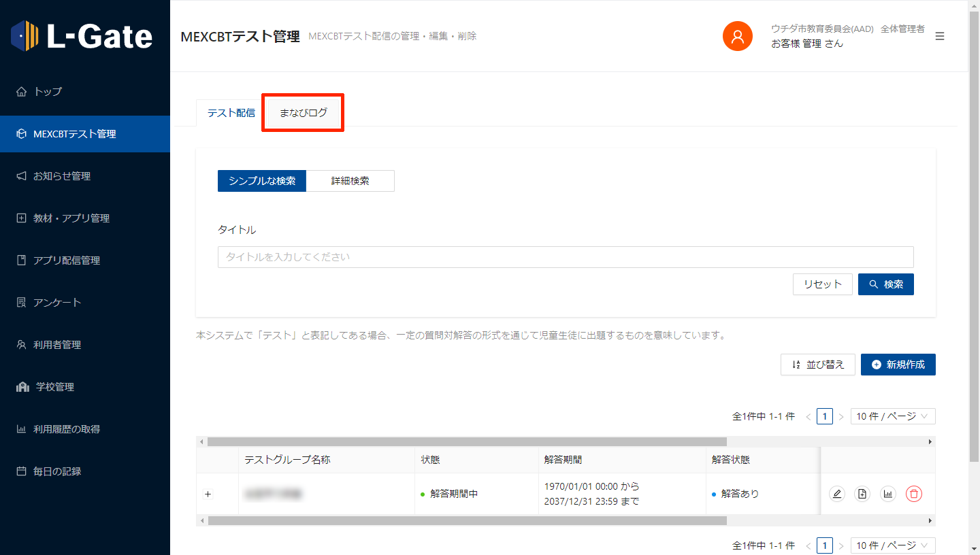
Task: Click the 新規作成 button
Action: click(x=898, y=365)
